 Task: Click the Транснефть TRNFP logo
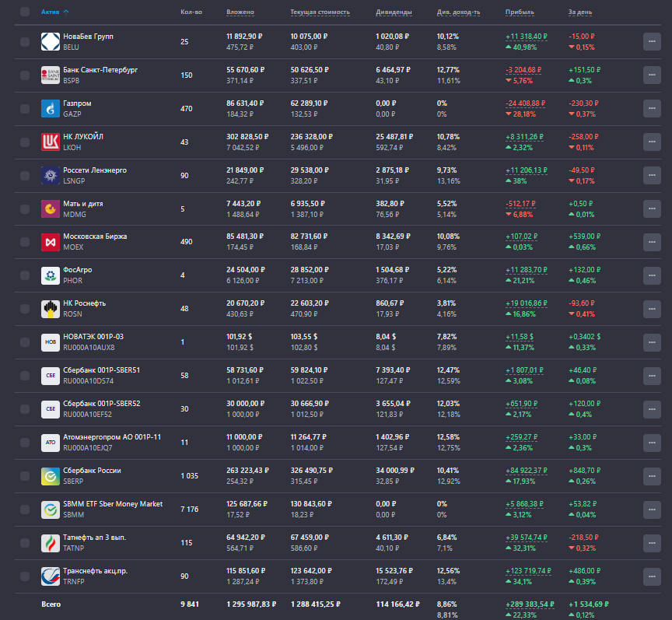click(x=51, y=576)
